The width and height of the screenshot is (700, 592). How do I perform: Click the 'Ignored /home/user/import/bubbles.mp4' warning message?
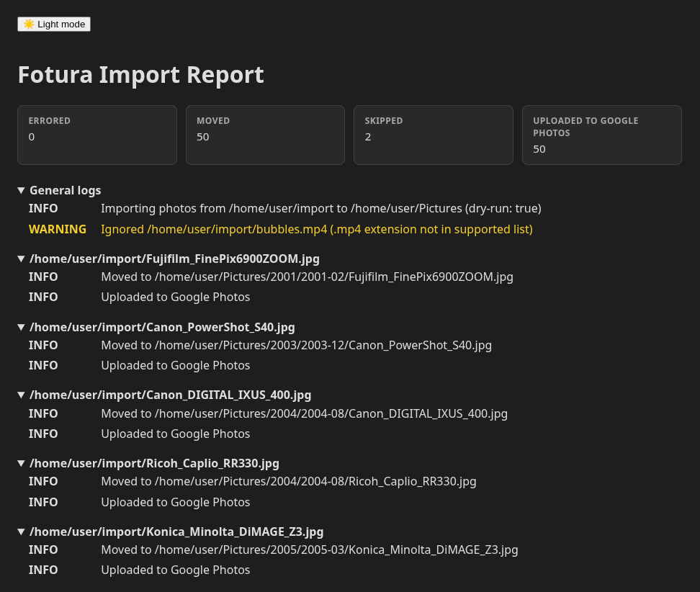(317, 230)
